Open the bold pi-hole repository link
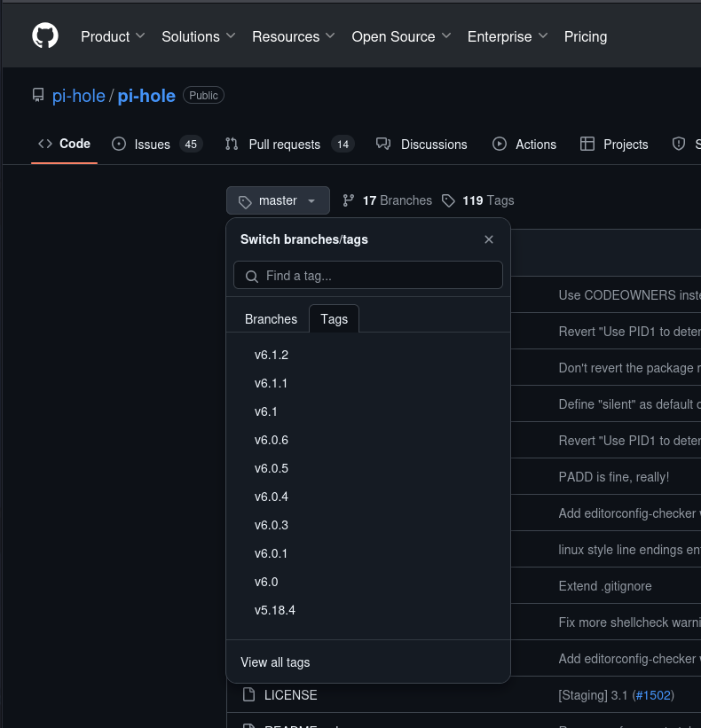The width and height of the screenshot is (701, 728). point(146,96)
